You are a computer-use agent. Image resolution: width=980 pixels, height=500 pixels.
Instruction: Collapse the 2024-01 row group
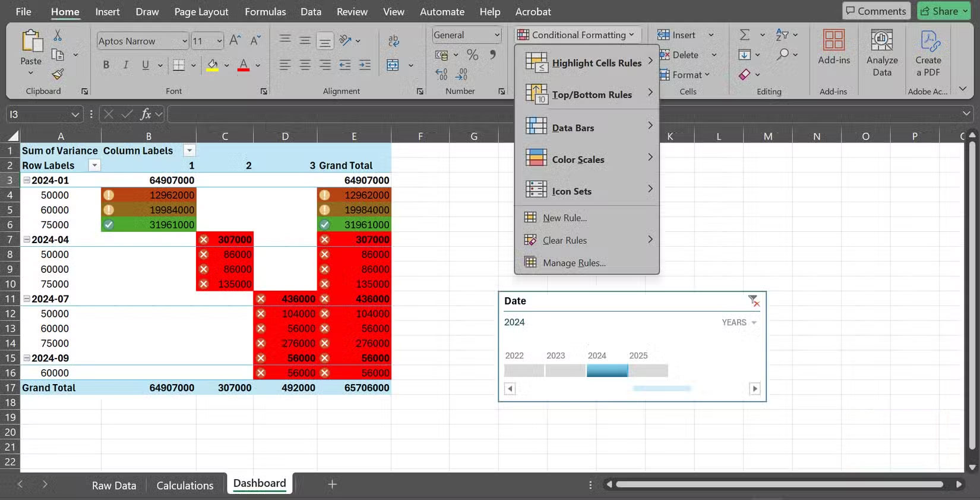click(x=27, y=180)
